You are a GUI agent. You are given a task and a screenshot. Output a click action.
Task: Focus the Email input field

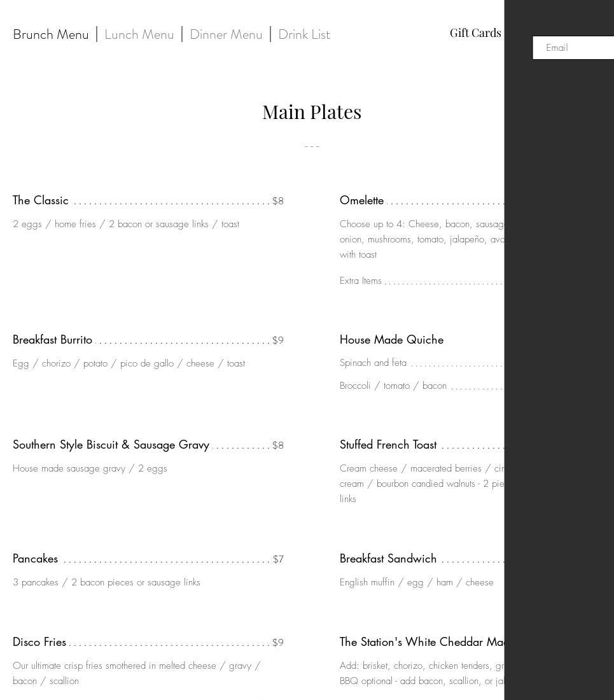[576, 48]
